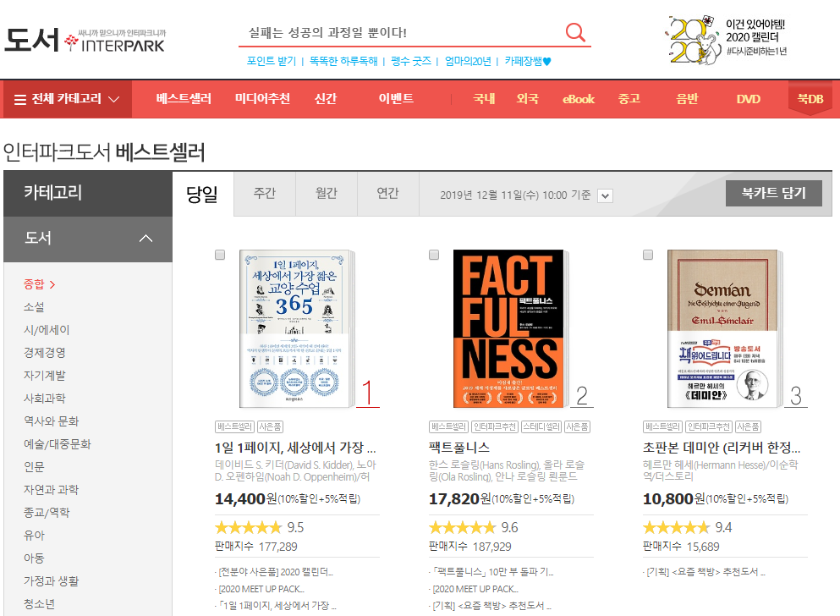Screen dimensions: 840x616
Task: Select the 아동 category
Action: pyautogui.click(x=34, y=558)
